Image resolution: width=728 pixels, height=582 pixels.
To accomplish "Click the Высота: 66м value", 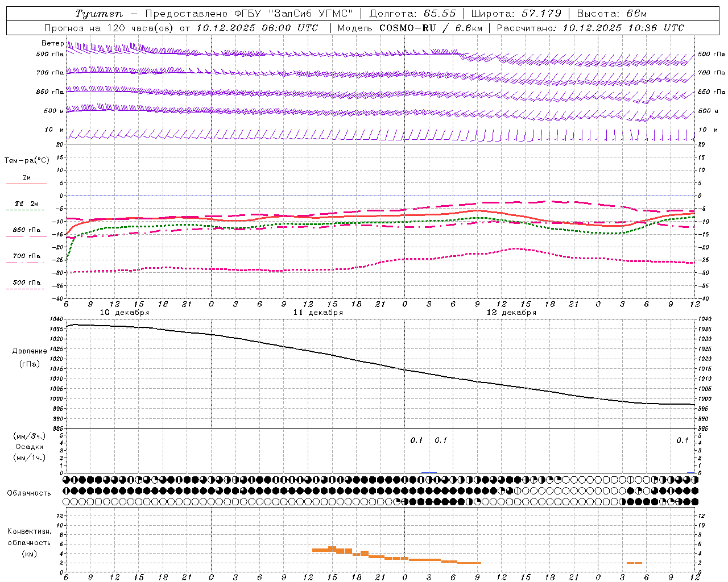I will point(612,14).
